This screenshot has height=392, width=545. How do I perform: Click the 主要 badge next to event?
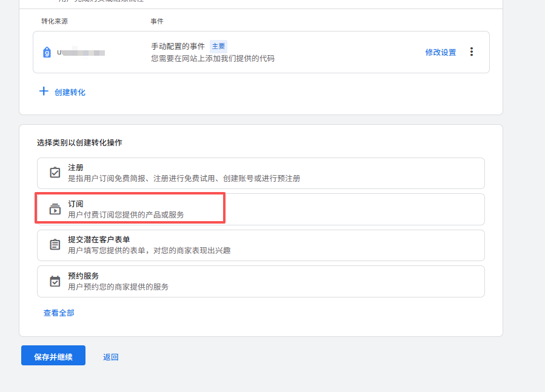pyautogui.click(x=218, y=46)
